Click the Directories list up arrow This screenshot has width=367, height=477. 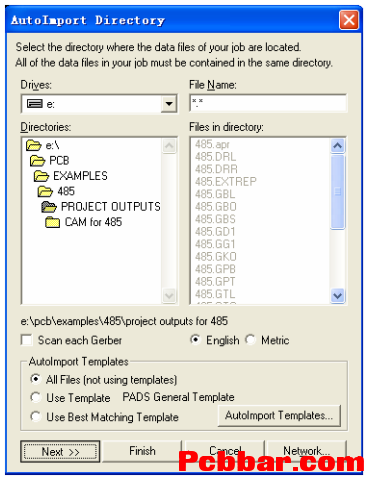point(169,146)
